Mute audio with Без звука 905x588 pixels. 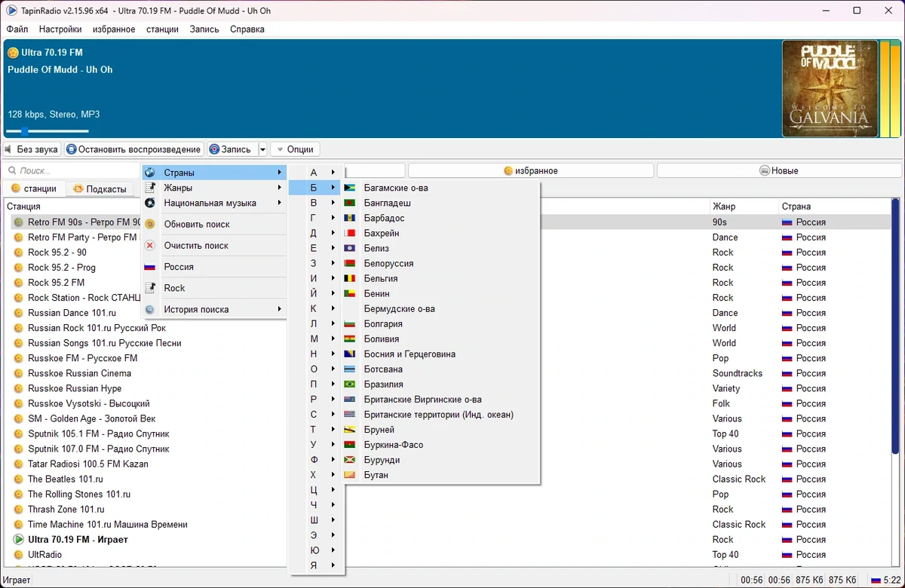(32, 149)
